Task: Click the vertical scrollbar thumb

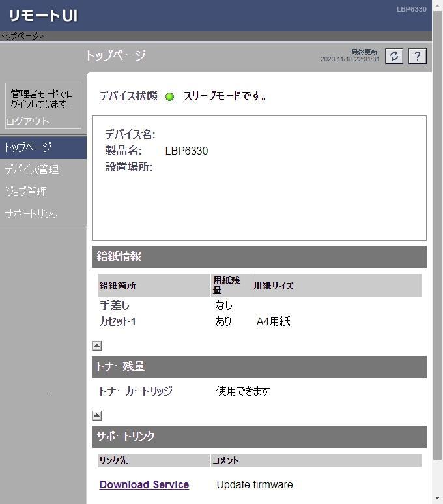Action: click(x=438, y=235)
